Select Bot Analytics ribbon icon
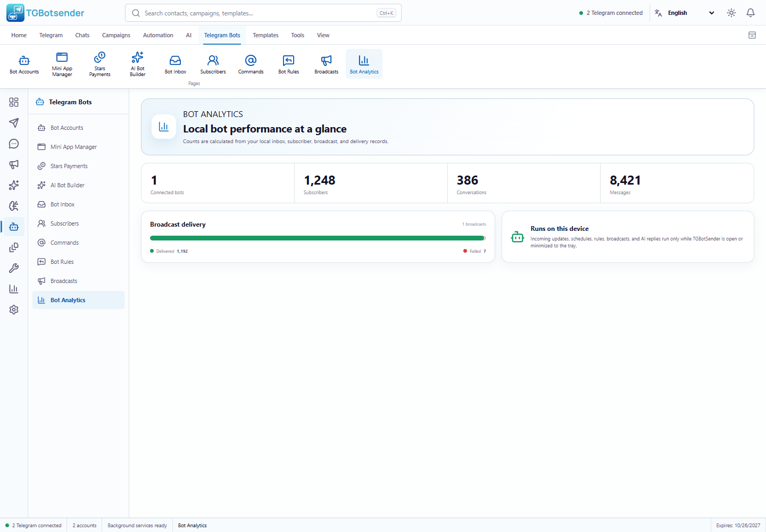This screenshot has width=766, height=532. coord(364,64)
